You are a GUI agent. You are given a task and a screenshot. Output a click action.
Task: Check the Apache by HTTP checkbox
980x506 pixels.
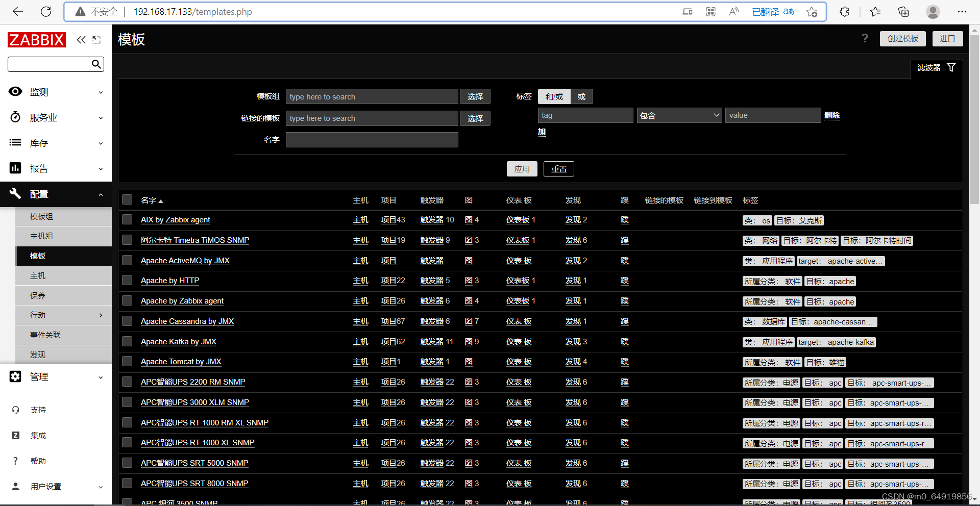(127, 280)
